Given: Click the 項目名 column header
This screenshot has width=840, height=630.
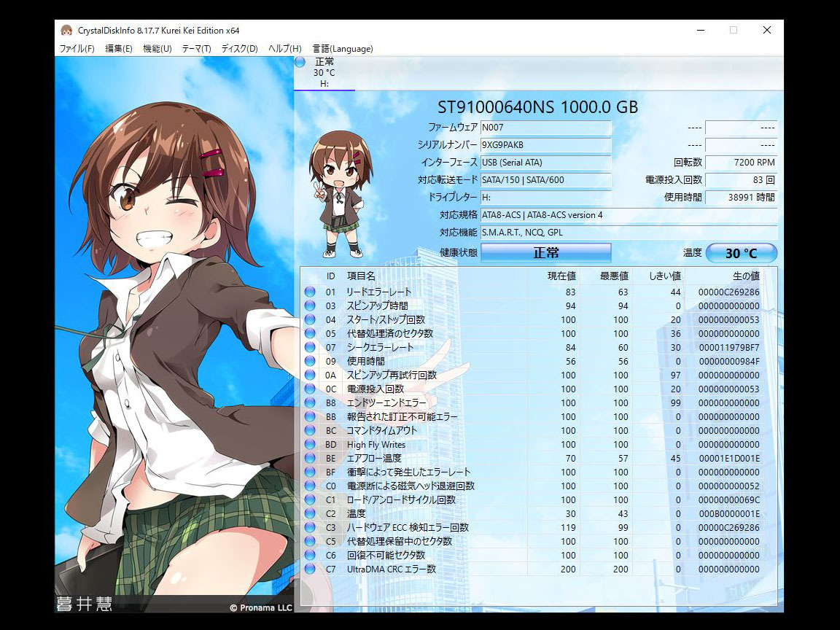Looking at the screenshot, I should click(361, 276).
